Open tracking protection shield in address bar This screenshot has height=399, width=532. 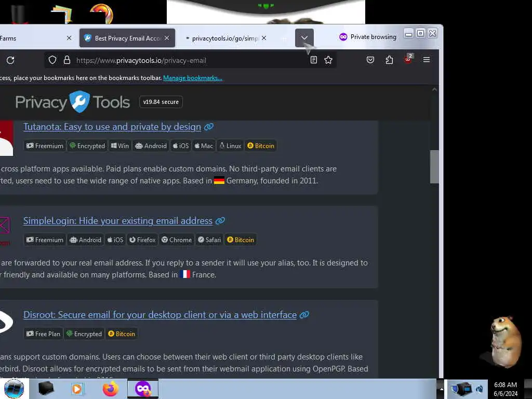pyautogui.click(x=52, y=60)
